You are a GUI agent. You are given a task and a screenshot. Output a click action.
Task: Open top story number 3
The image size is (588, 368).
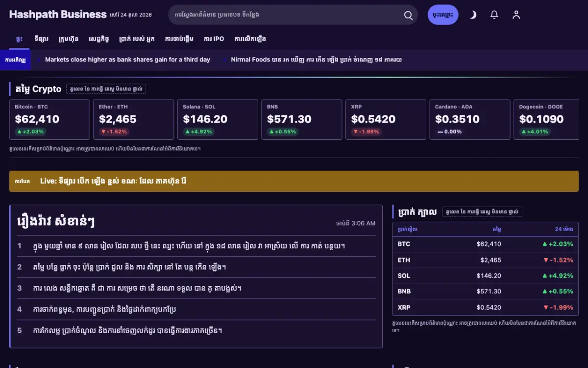tap(196, 288)
